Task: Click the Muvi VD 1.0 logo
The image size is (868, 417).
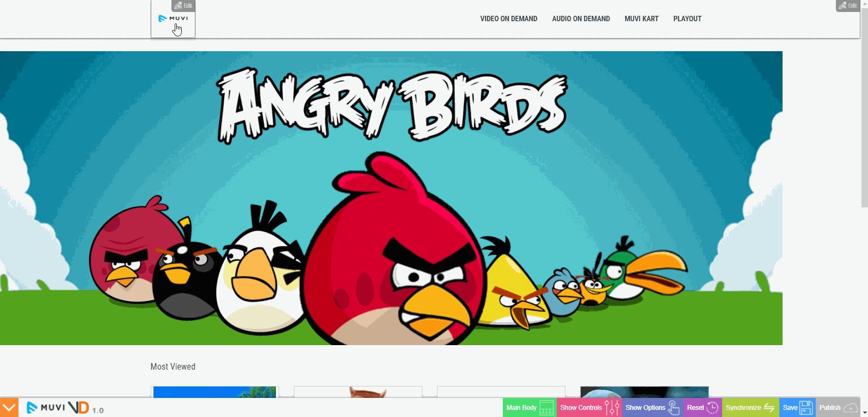Action: click(x=65, y=408)
